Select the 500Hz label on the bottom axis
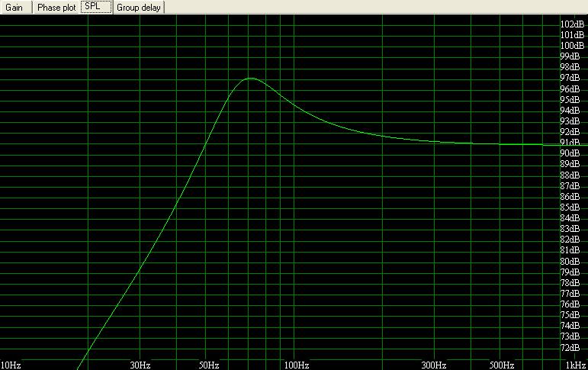Image resolution: width=588 pixels, height=370 pixels. point(501,365)
